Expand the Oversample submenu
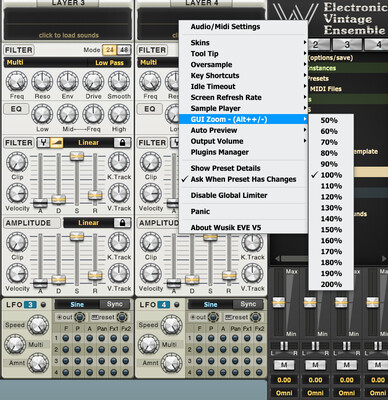 pos(243,65)
